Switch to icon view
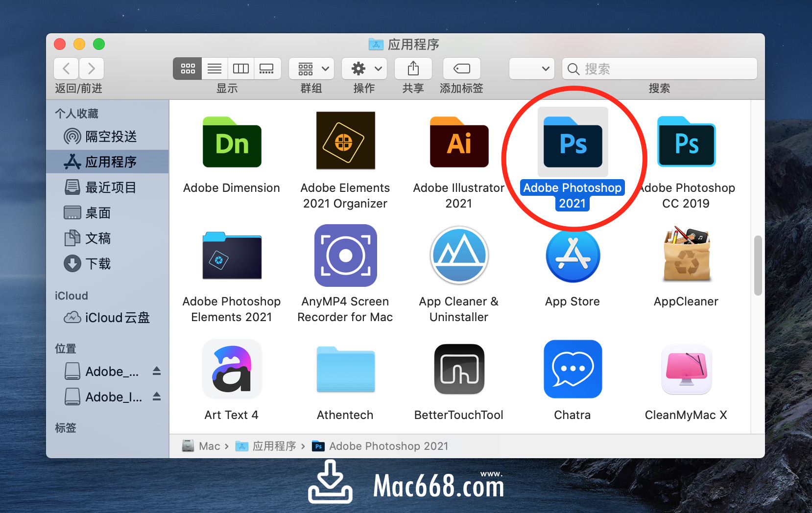 [x=188, y=69]
